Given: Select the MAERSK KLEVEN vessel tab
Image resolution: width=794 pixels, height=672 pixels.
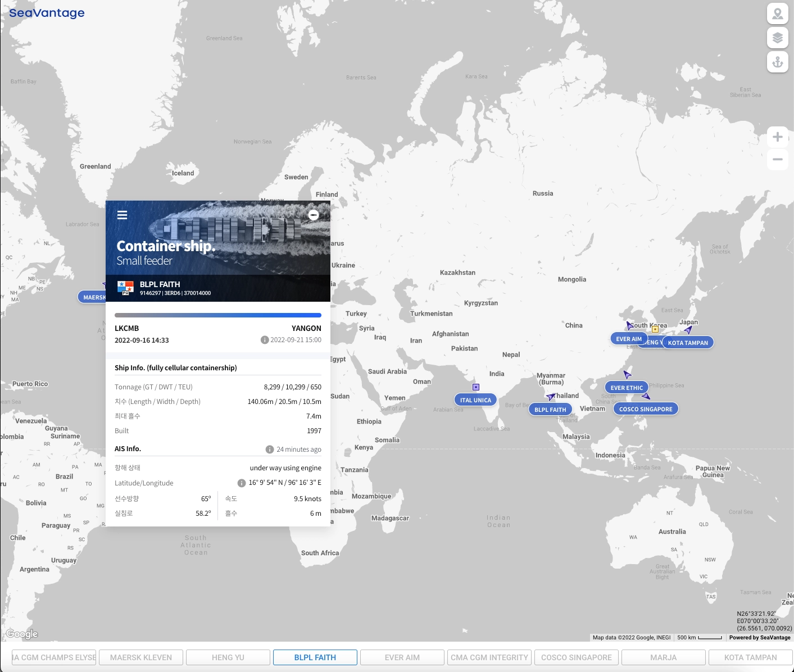Looking at the screenshot, I should [x=141, y=657].
